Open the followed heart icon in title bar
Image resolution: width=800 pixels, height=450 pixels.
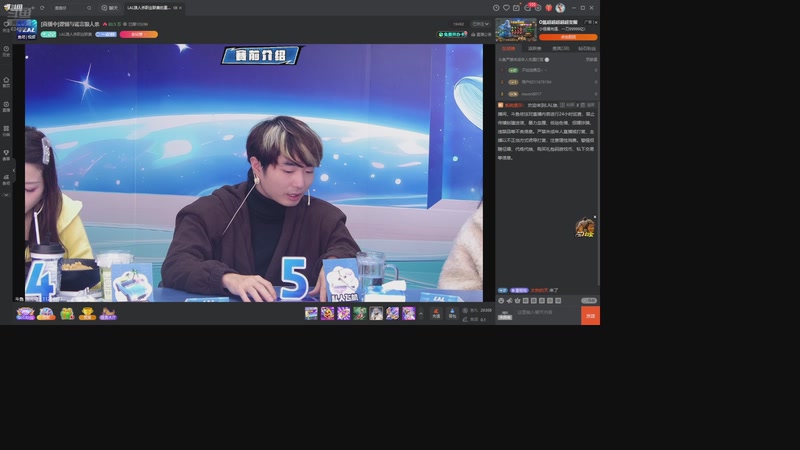[506, 8]
